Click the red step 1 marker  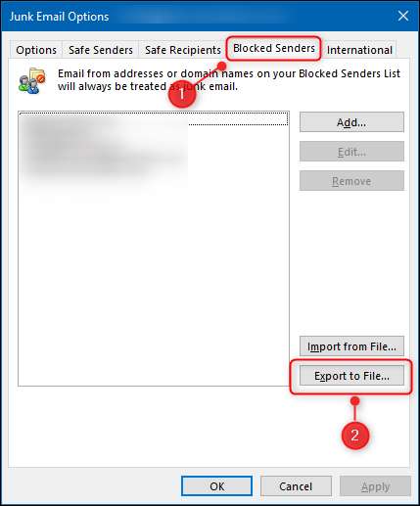click(182, 94)
